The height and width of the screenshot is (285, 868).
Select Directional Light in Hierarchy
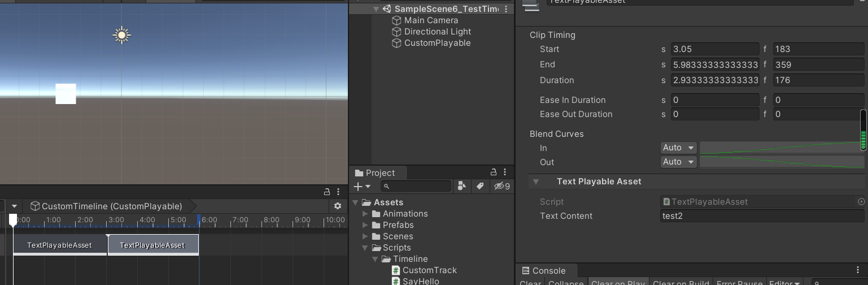pos(437,32)
